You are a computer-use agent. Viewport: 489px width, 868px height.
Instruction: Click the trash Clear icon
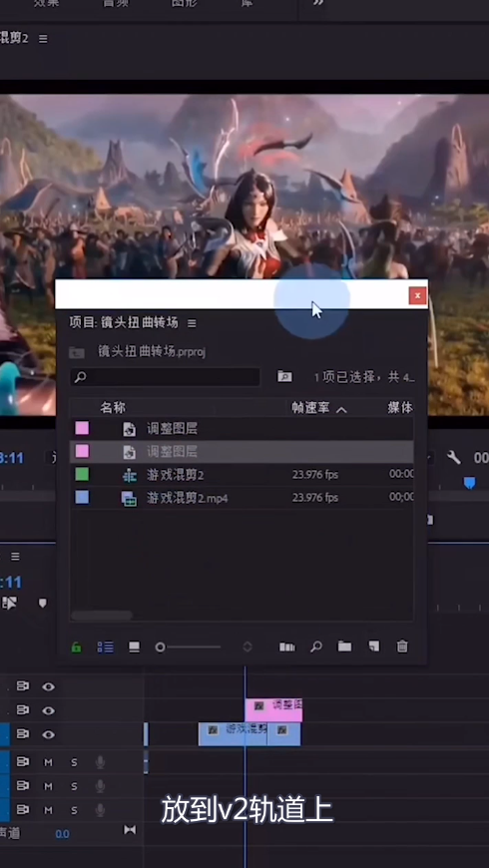tap(402, 647)
